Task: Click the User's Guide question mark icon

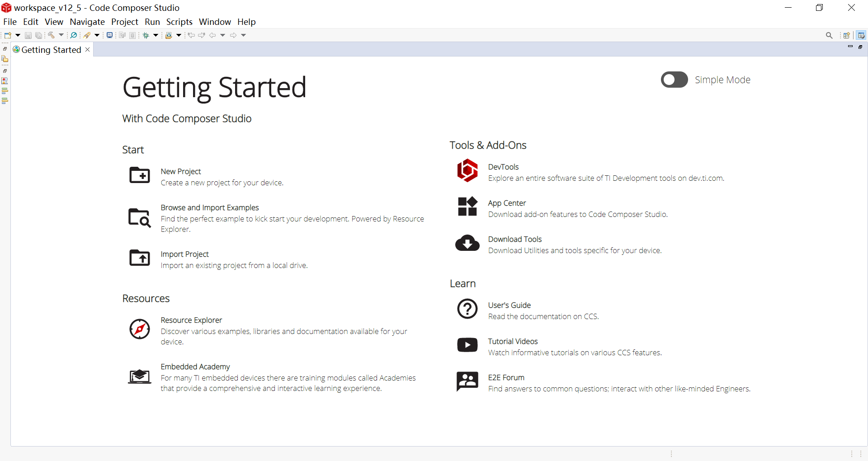Action: 467,309
